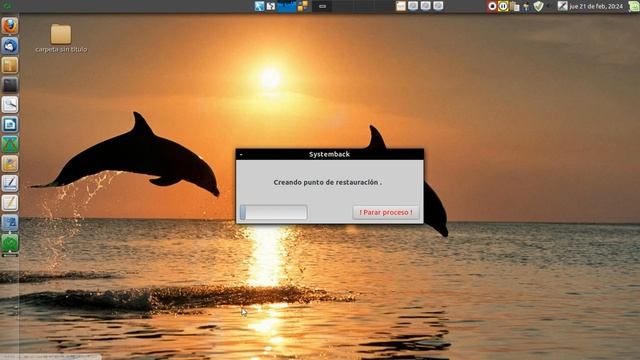
Task: Open the yellow notepad dock icon
Action: pos(10,203)
